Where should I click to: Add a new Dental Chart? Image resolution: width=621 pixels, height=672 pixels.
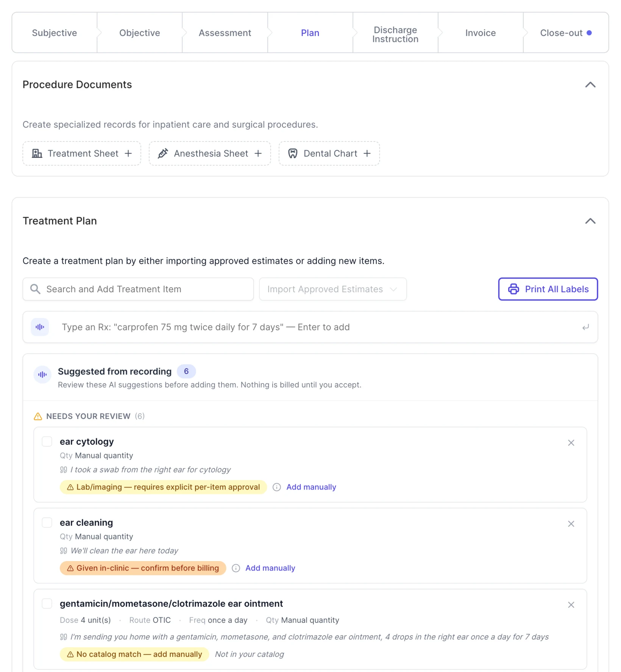coord(329,153)
